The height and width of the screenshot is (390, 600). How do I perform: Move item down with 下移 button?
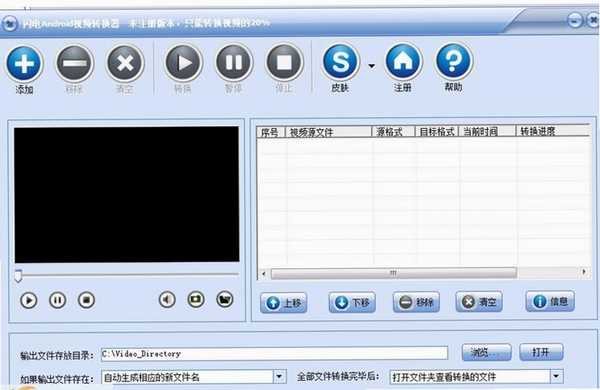tap(352, 302)
